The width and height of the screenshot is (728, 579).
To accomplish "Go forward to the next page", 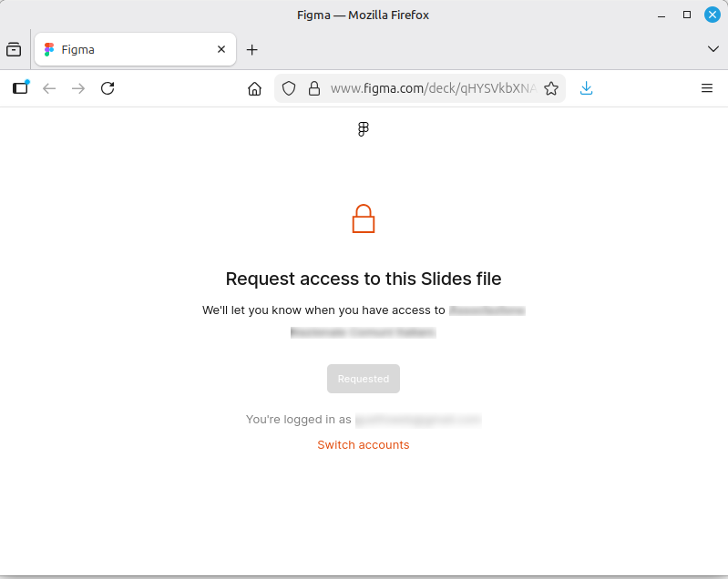I will pyautogui.click(x=78, y=88).
